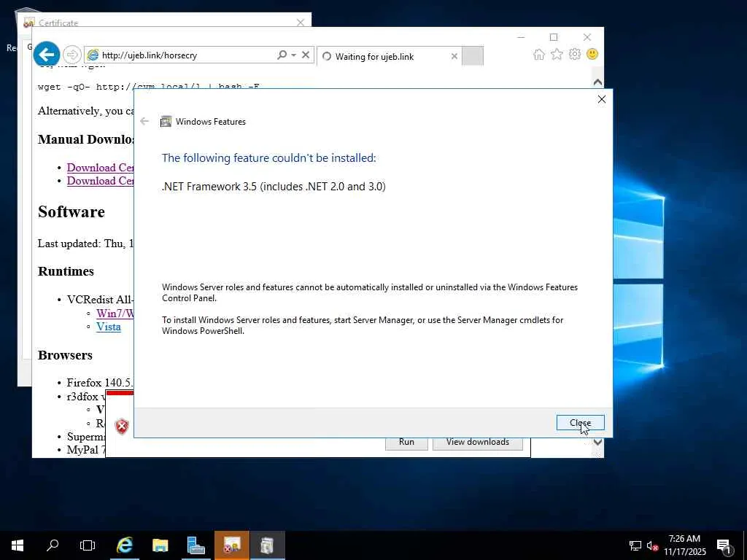The image size is (747, 560).
Task: Open File Explorer from the taskbar
Action: (x=160, y=545)
